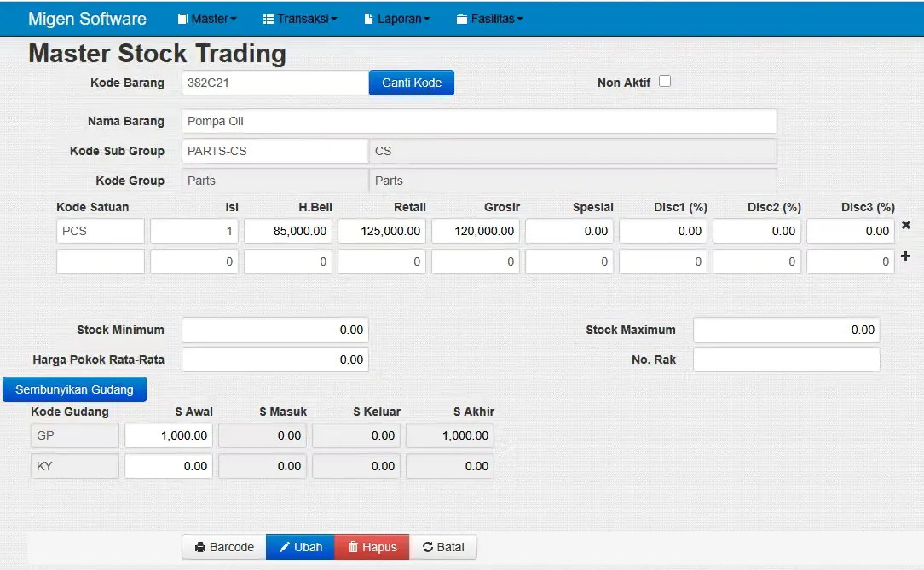Click the Master Stock Trading heading
Image resolution: width=924 pixels, height=570 pixels.
pos(158,54)
